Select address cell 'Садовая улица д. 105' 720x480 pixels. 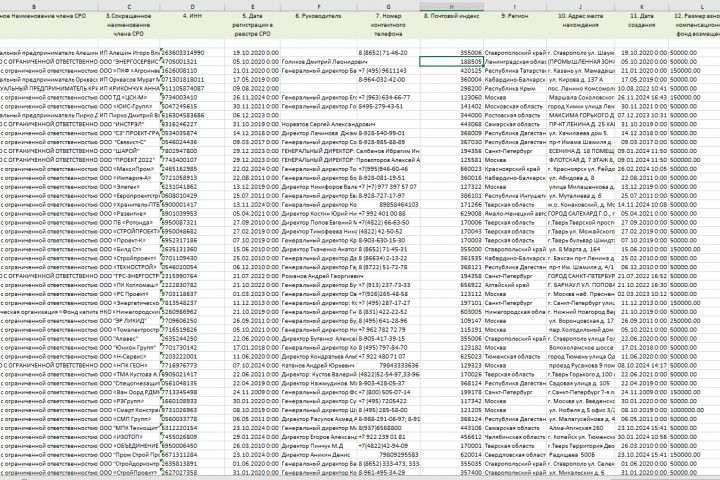(580, 383)
